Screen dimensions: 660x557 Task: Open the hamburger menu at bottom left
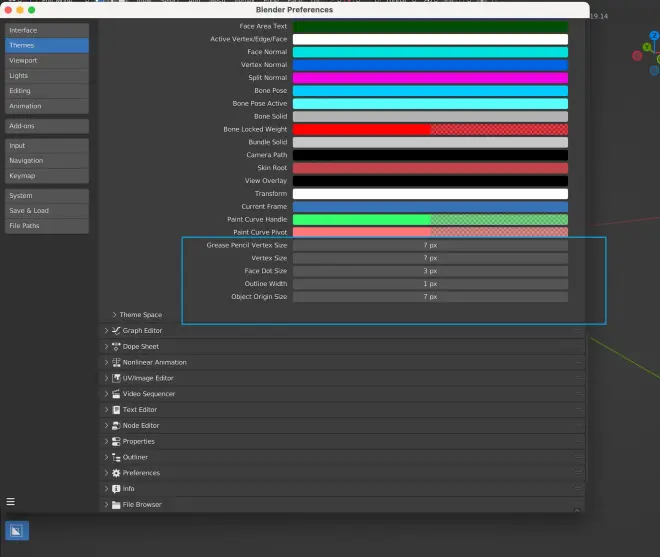11,501
